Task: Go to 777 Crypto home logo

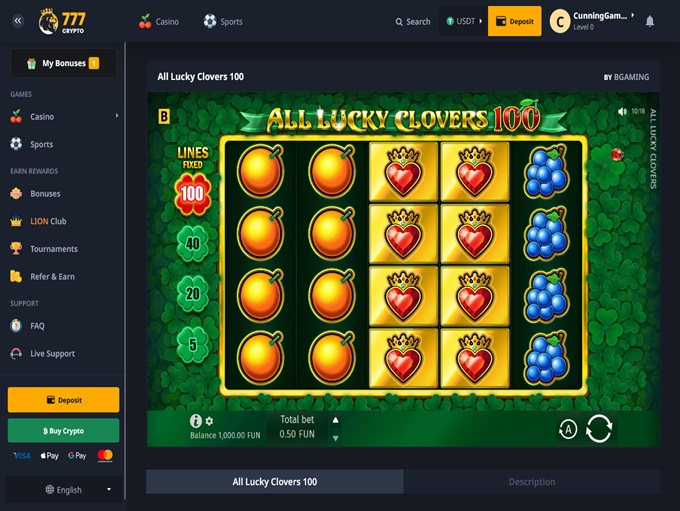Action: click(62, 22)
